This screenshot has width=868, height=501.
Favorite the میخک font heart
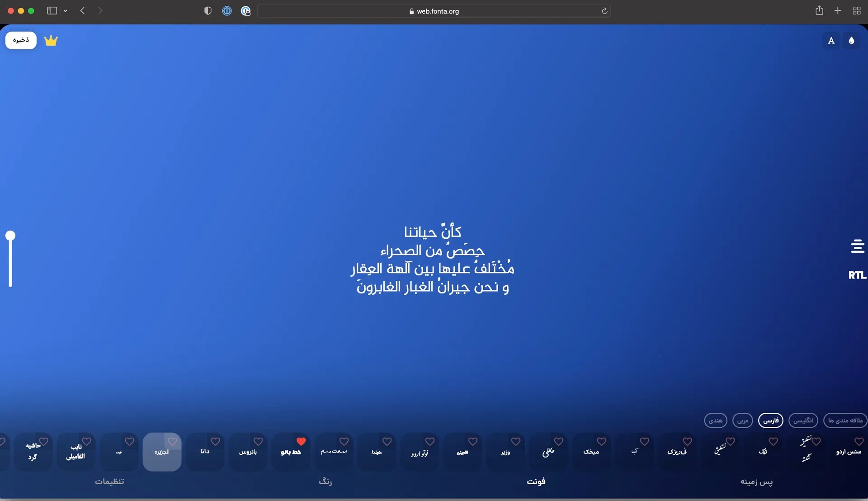click(x=602, y=441)
